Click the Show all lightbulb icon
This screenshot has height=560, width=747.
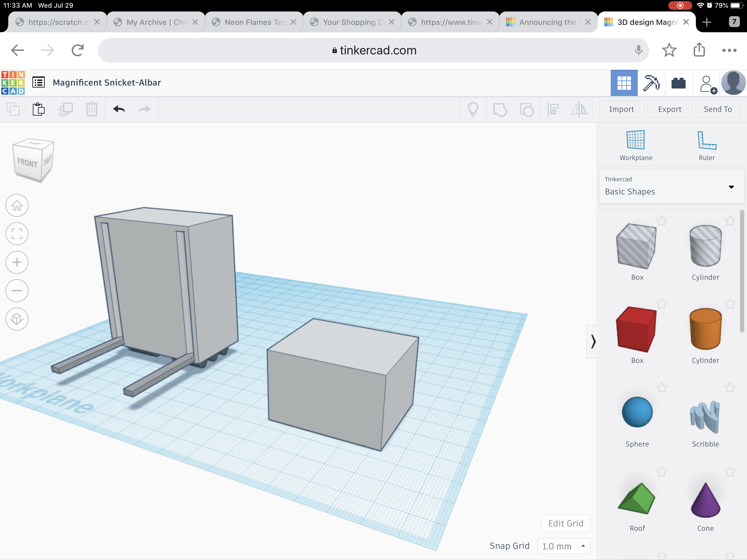(x=473, y=109)
